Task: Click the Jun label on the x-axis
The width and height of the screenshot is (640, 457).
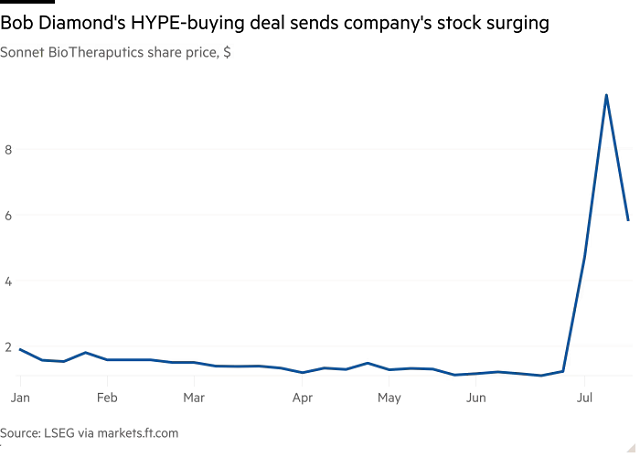Action: coord(476,397)
